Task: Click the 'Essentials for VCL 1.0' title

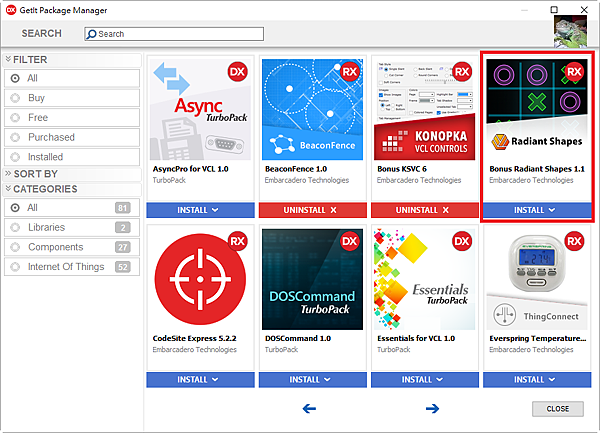Action: tap(416, 338)
